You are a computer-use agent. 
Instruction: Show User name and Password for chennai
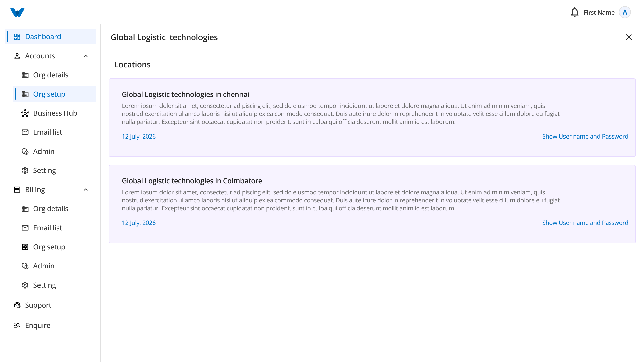585,136
